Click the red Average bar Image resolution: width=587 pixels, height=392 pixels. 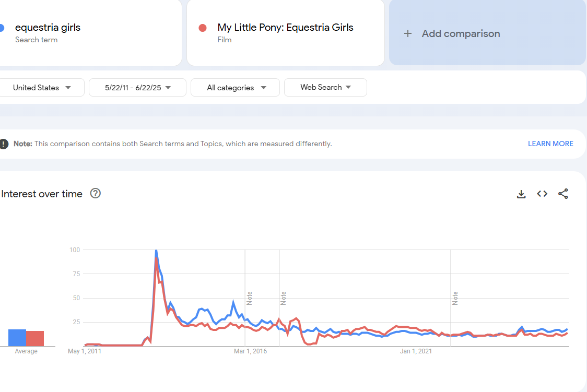coord(35,339)
